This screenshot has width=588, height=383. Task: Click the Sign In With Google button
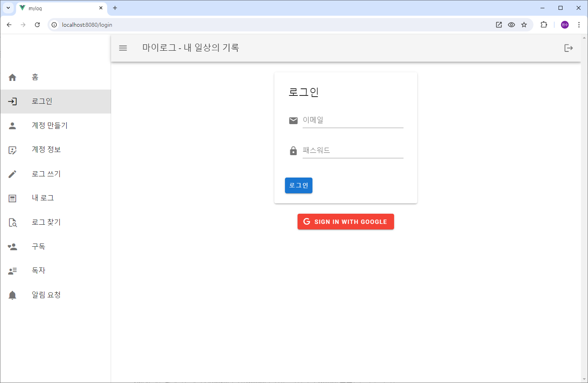pos(345,221)
